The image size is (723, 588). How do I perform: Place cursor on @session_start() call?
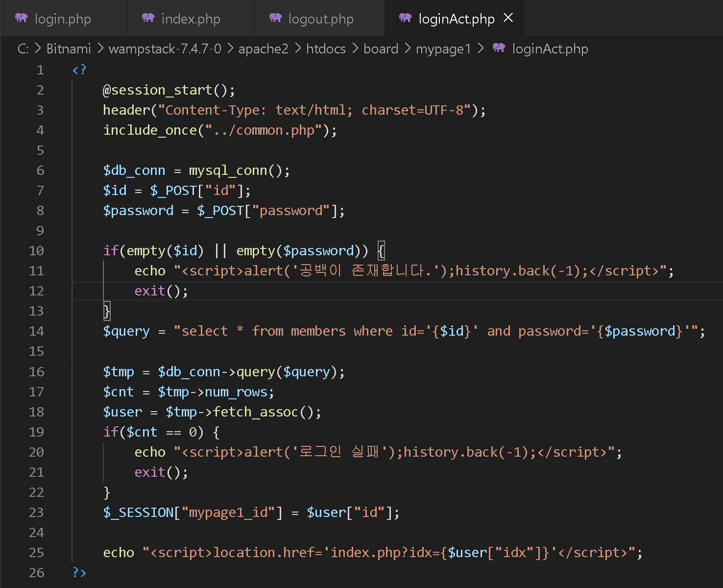169,90
